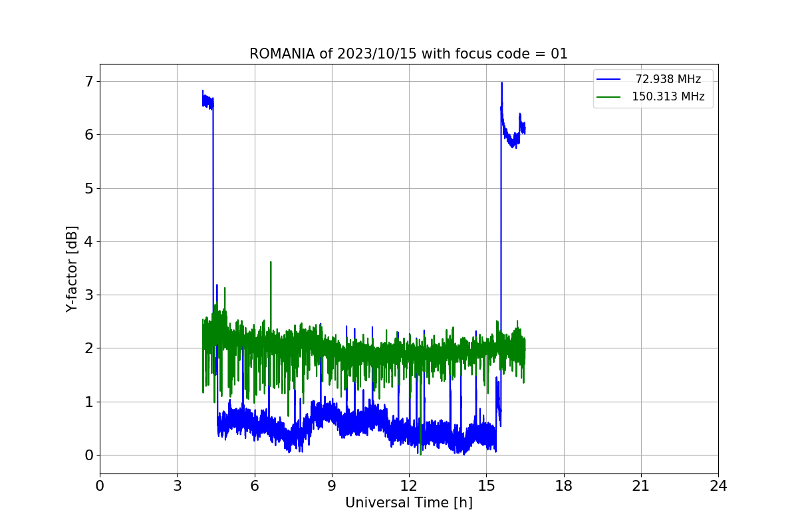Click the green spike peak near 3.6 dB
The width and height of the screenshot is (798, 532).
[x=271, y=262]
